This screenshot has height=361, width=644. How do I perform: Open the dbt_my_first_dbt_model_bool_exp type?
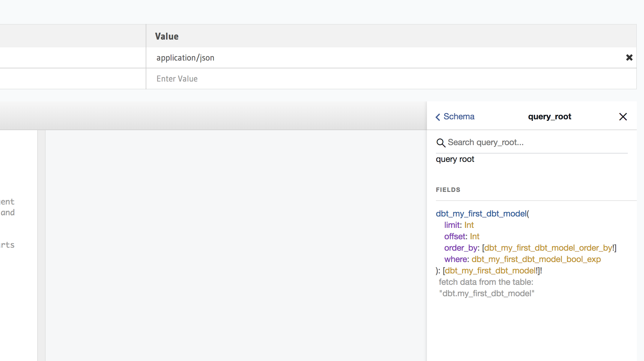(x=536, y=259)
